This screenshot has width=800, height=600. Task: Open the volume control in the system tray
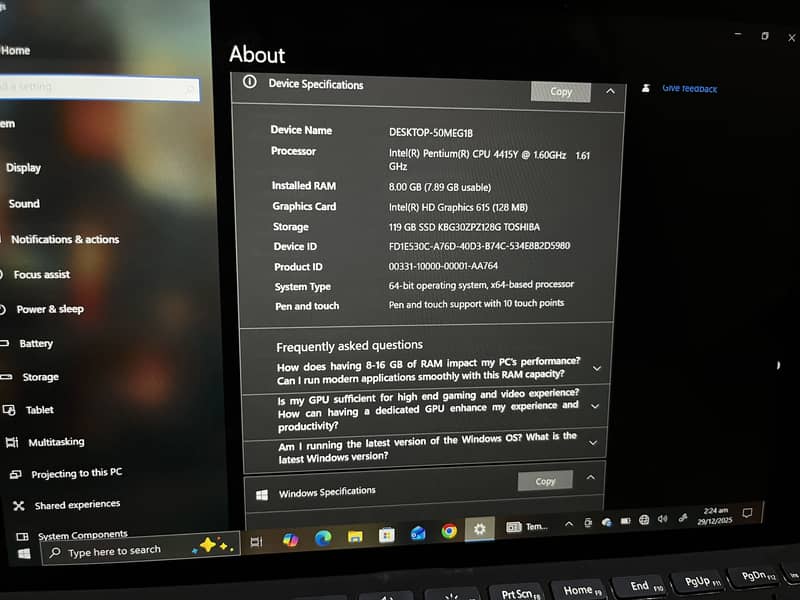point(661,520)
